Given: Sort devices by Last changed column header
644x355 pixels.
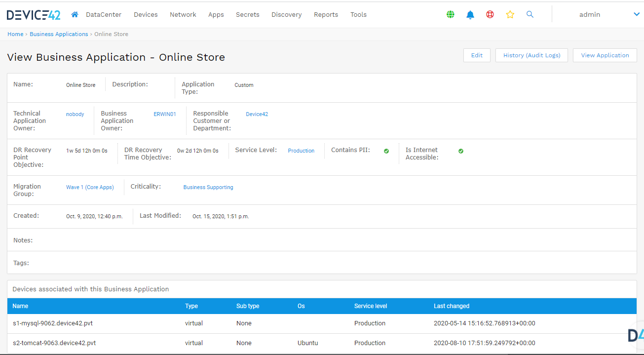Looking at the screenshot, I should coord(452,306).
